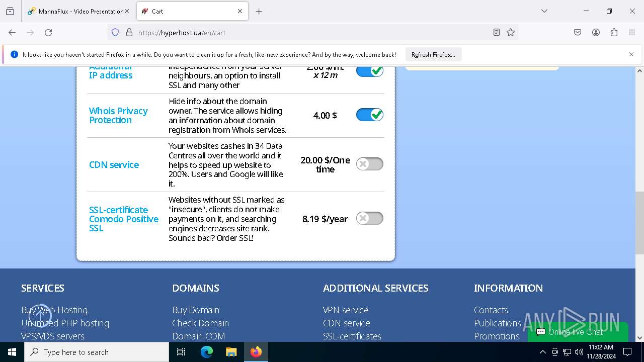Open the Additional IP address link
Viewport: 644px width, 362px height.
(111, 73)
